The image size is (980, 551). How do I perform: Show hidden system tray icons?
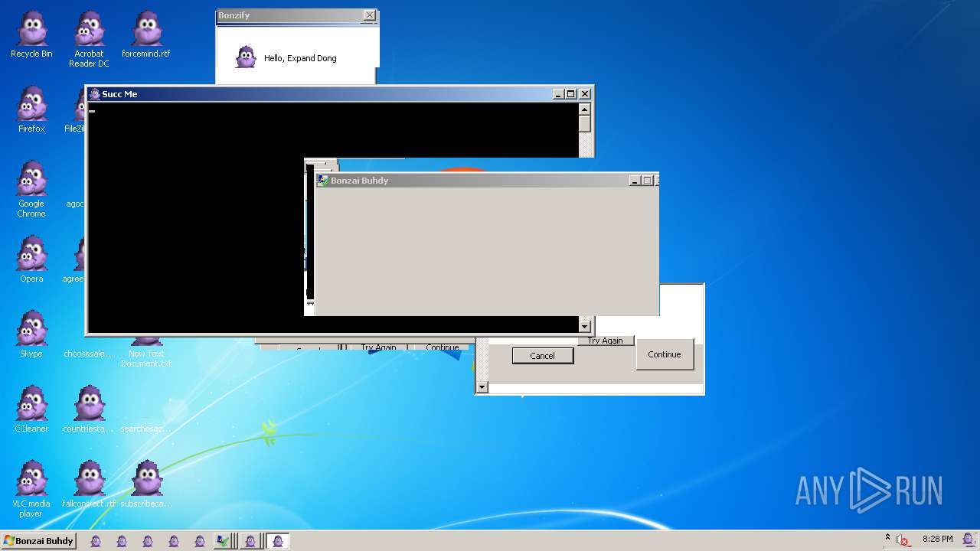[887, 537]
